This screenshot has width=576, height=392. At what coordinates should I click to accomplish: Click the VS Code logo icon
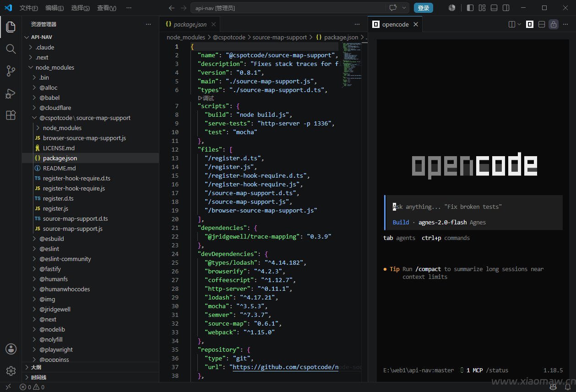point(8,8)
